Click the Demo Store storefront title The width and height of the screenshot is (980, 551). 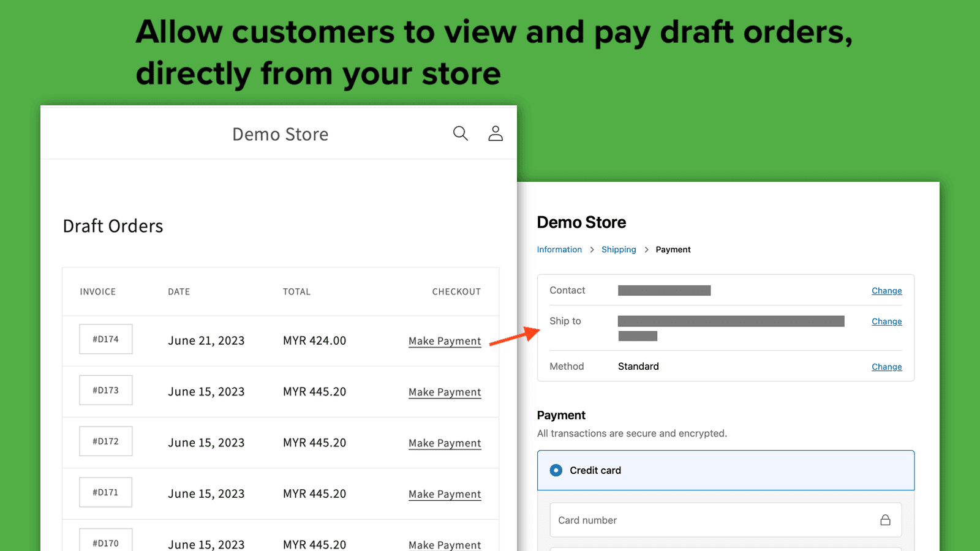[280, 134]
